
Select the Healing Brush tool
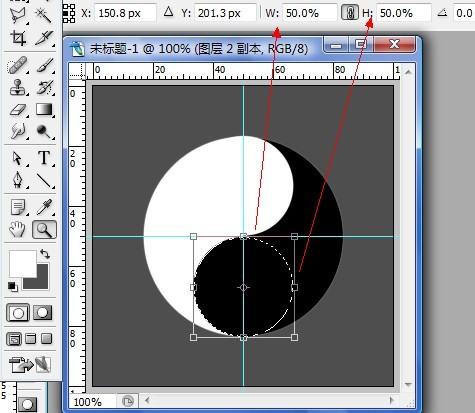point(17,66)
